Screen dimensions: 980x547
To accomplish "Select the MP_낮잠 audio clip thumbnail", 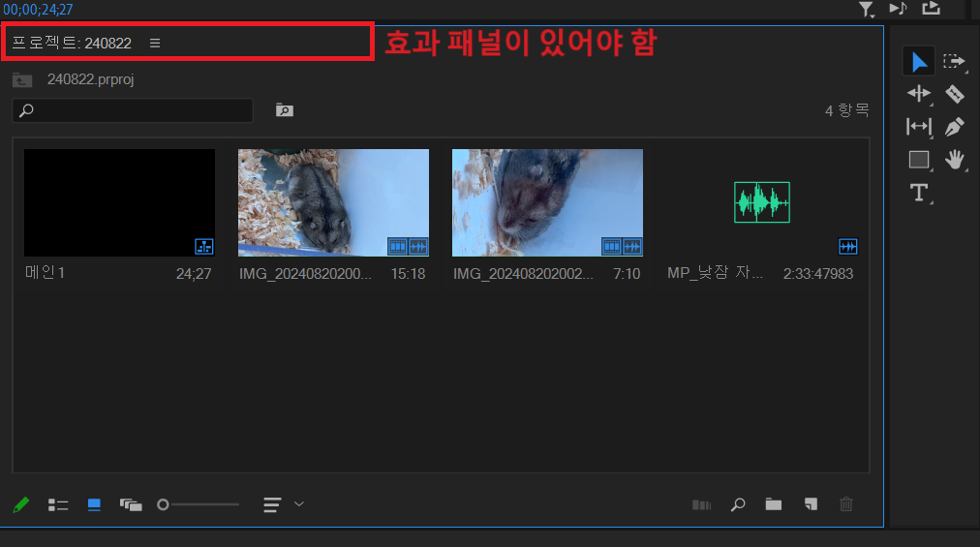I will pos(762,202).
